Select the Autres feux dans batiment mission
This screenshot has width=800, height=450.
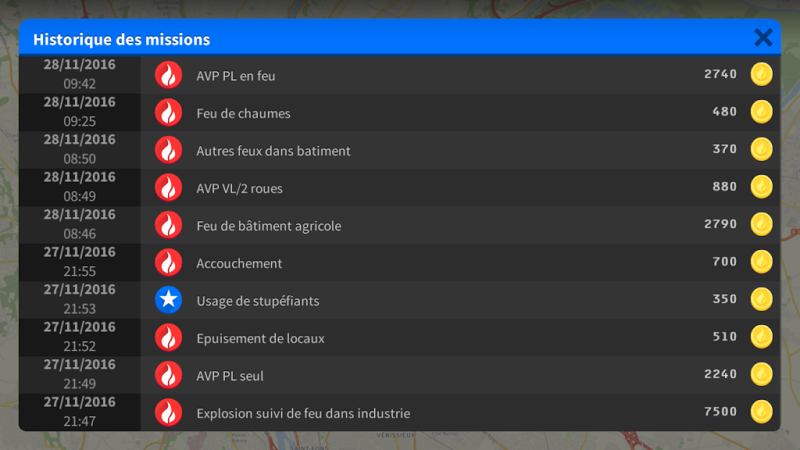click(273, 151)
